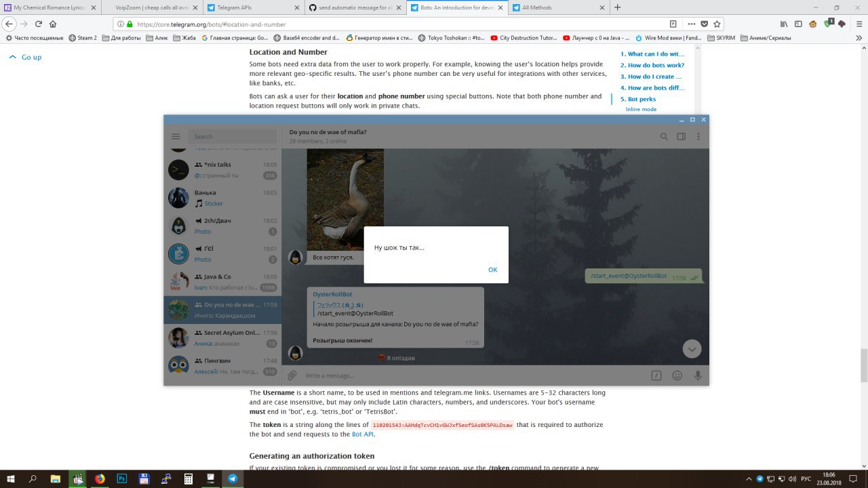
Task: Open the 'Wire Mod вики | Fand...' bookmark
Action: point(669,38)
